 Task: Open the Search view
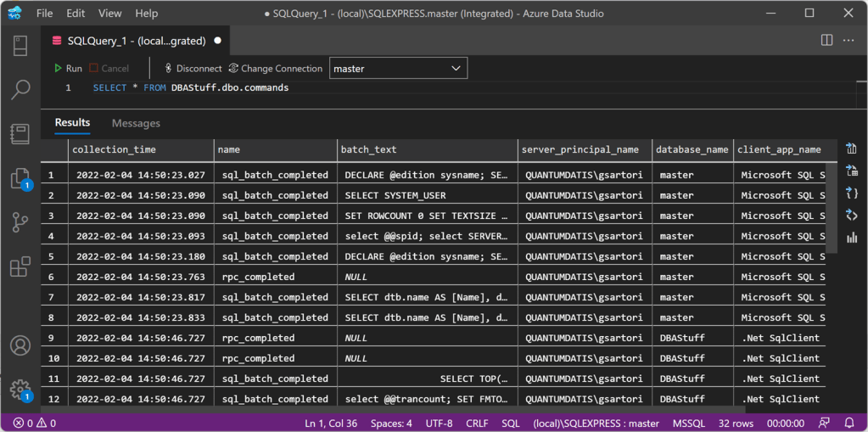click(20, 89)
